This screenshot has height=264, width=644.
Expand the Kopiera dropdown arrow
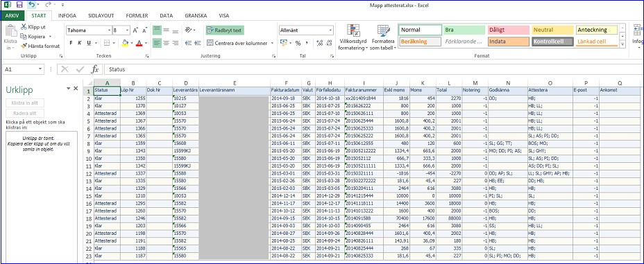[50, 37]
